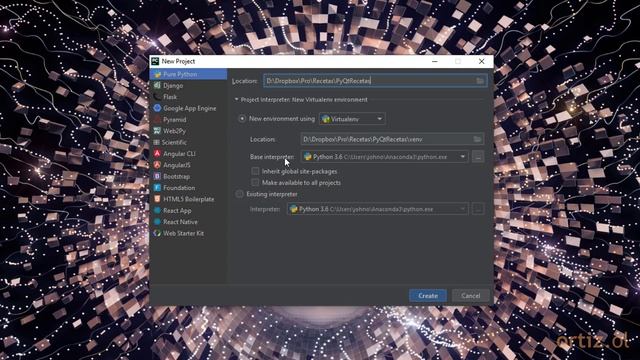Click the Angular CLI icon
The width and height of the screenshot is (640, 360).
pos(157,153)
